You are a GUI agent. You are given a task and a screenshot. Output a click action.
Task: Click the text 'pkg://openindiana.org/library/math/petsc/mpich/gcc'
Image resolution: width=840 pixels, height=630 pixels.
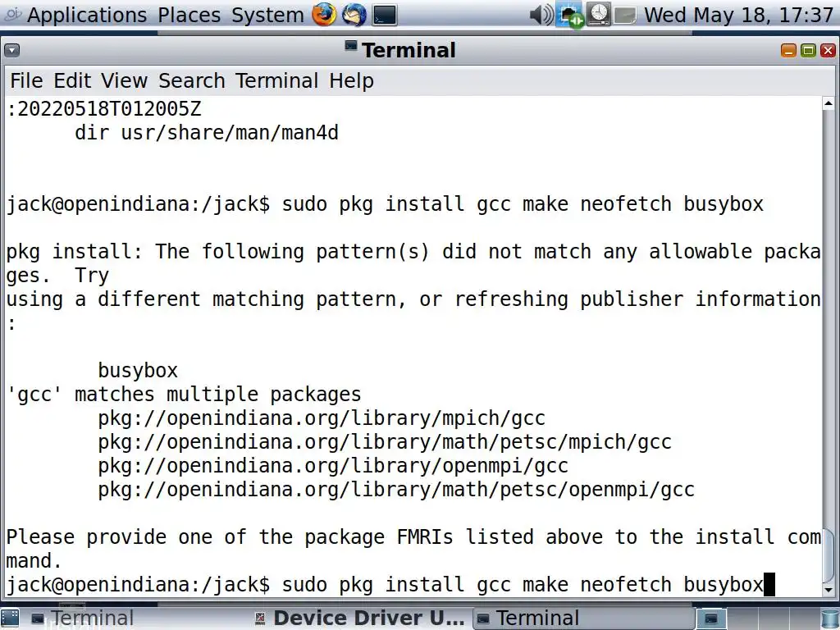pyautogui.click(x=385, y=442)
